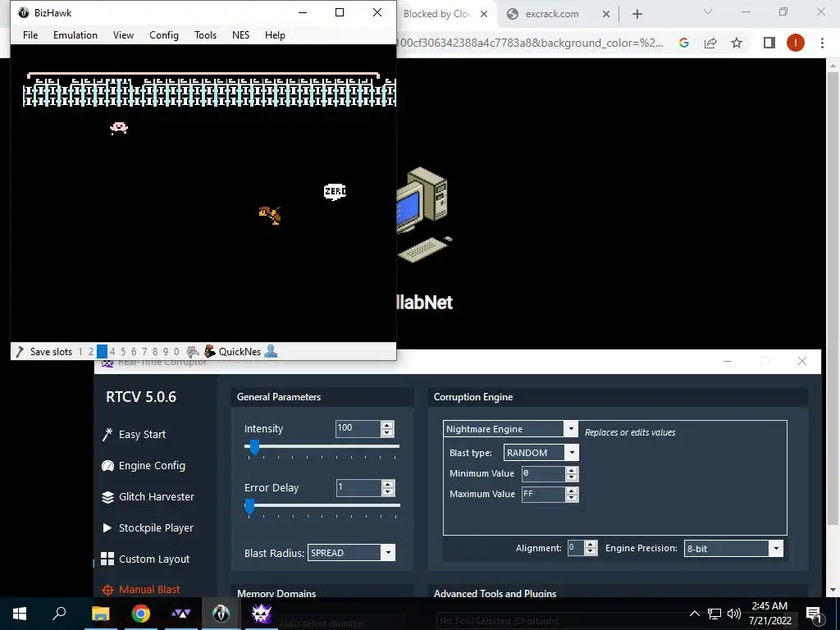
Task: Click the Maximum Value field
Action: 543,494
